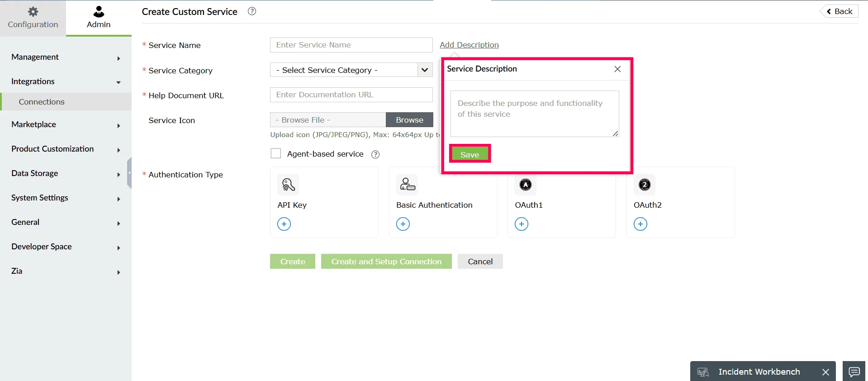Screen dimensions: 868x381
Task: Cancel the custom service creation
Action: (x=480, y=262)
